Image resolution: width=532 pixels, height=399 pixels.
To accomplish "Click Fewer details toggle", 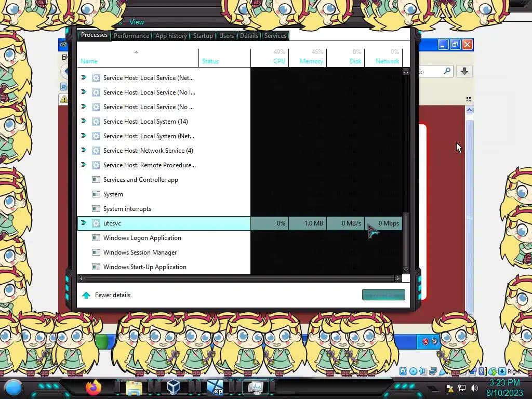I will coord(106,295).
